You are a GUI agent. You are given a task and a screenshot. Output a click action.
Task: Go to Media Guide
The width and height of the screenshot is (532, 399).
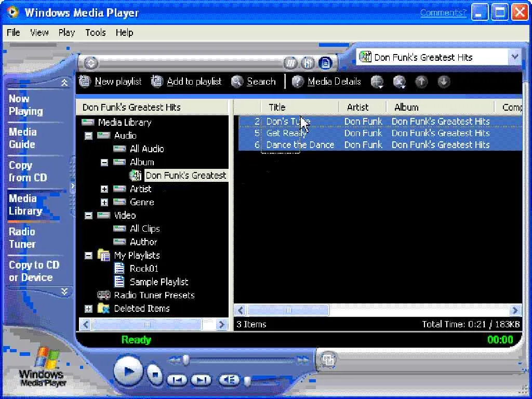(x=22, y=138)
